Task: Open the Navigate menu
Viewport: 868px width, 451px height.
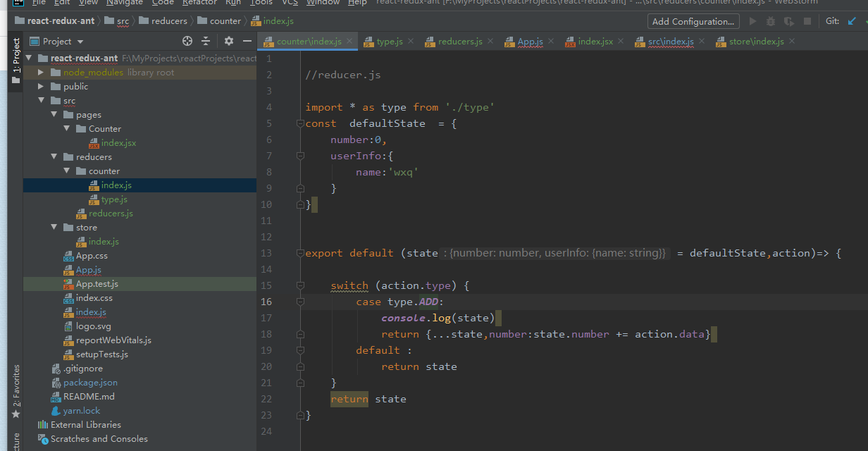Action: (125, 3)
